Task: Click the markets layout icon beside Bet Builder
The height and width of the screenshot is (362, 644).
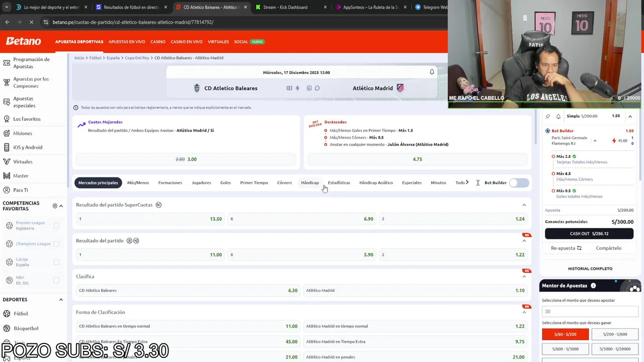Action: pyautogui.click(x=477, y=183)
